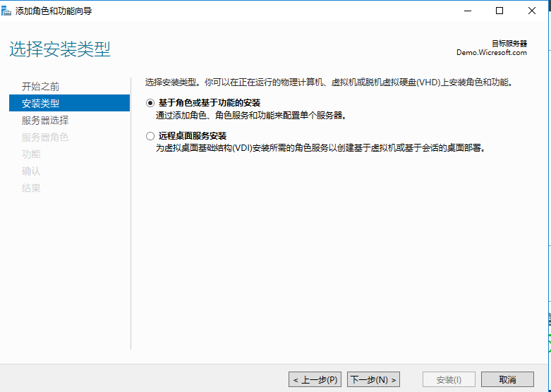
Task: Maximize the wizard window
Action: pyautogui.click(x=499, y=11)
